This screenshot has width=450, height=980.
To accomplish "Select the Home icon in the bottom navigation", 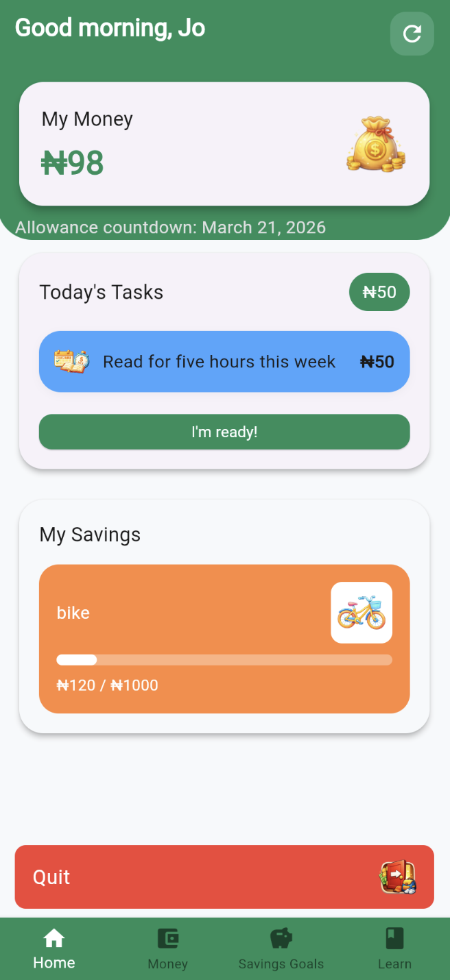I will click(x=54, y=938).
